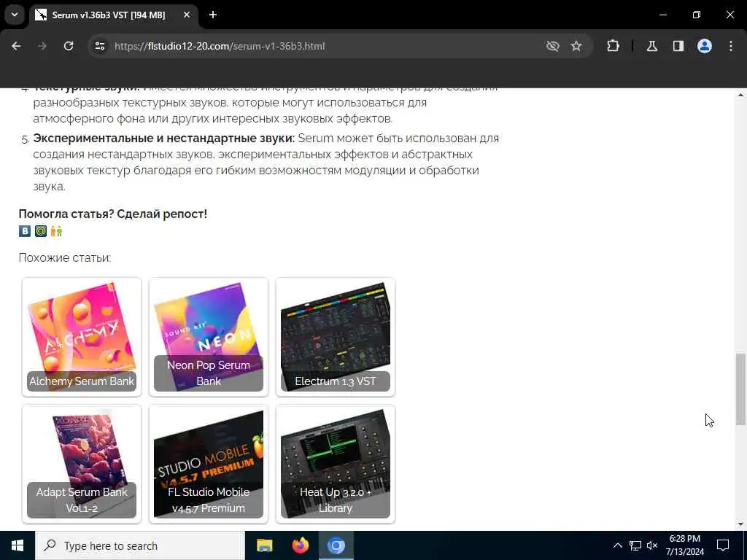This screenshot has width=747, height=560.
Task: Share via the green Mail.ru icon
Action: pyautogui.click(x=41, y=231)
